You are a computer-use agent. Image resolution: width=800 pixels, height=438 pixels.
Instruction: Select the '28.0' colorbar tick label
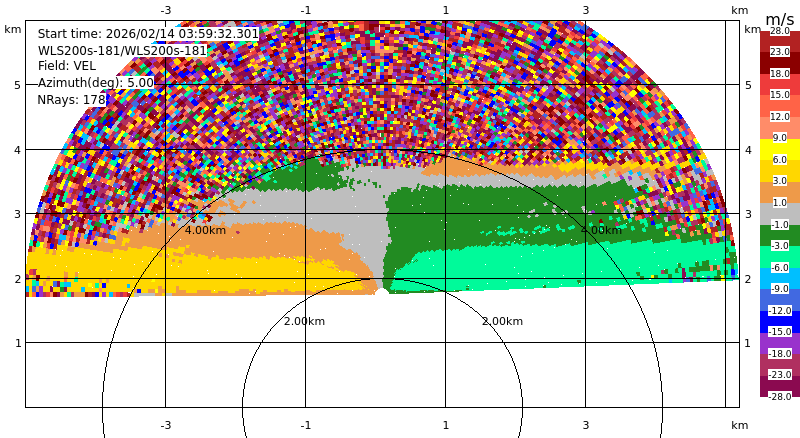(780, 31)
